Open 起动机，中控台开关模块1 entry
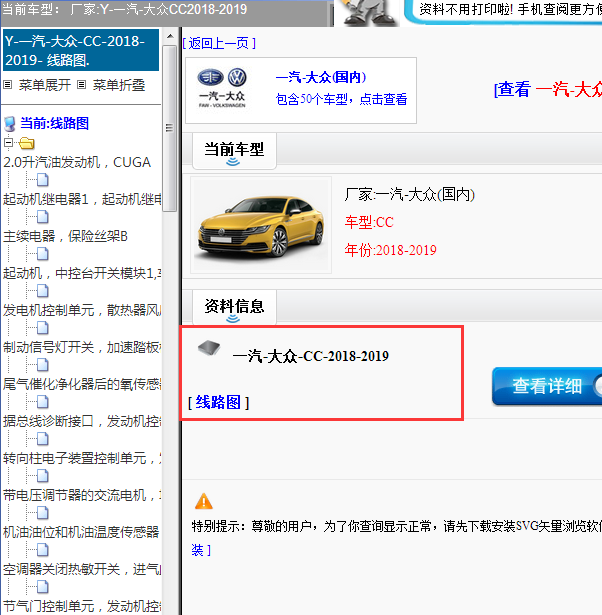The width and height of the screenshot is (602, 615). (x=82, y=273)
